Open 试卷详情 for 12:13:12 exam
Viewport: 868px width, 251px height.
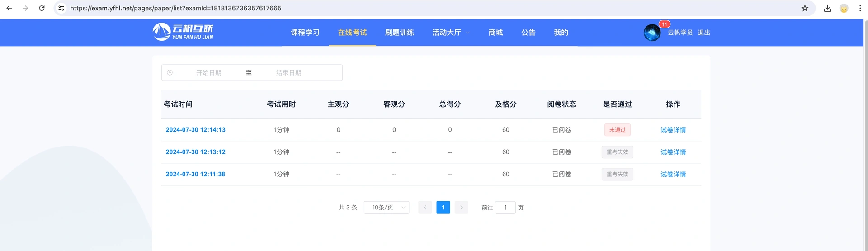[x=673, y=152]
